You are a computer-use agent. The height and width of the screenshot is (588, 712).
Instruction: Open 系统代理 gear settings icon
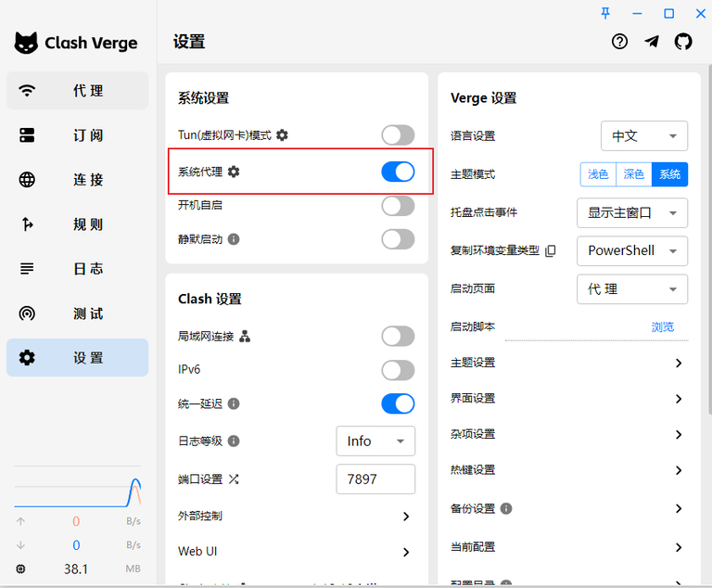[234, 172]
